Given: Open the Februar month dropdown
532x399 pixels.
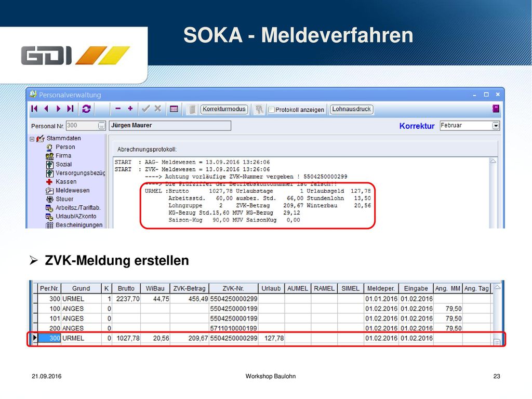Looking at the screenshot, I should pyautogui.click(x=496, y=126).
